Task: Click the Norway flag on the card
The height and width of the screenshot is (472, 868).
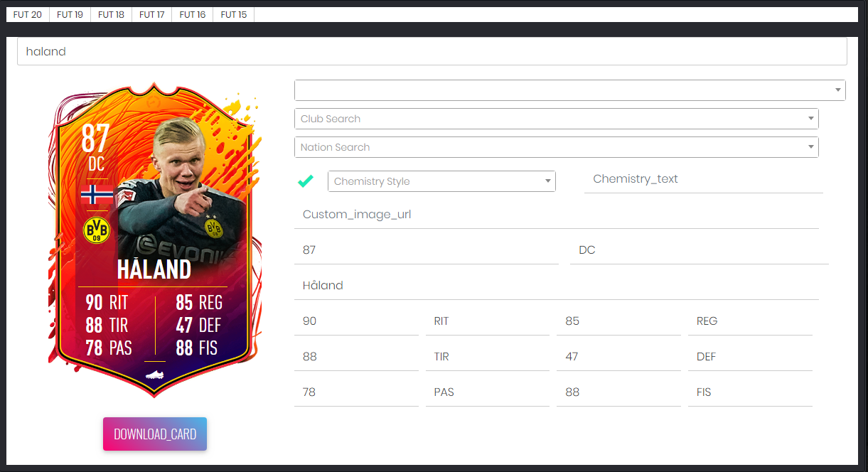Action: click(97, 194)
